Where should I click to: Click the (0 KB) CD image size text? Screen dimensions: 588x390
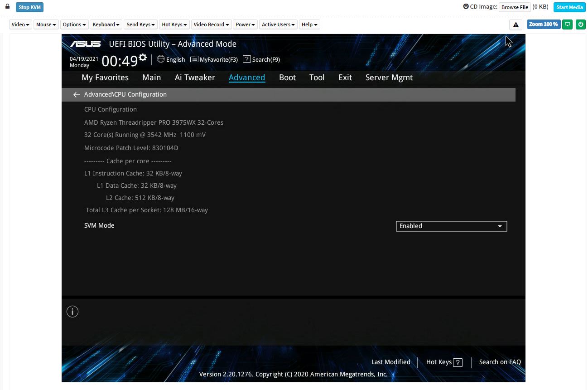coord(540,7)
